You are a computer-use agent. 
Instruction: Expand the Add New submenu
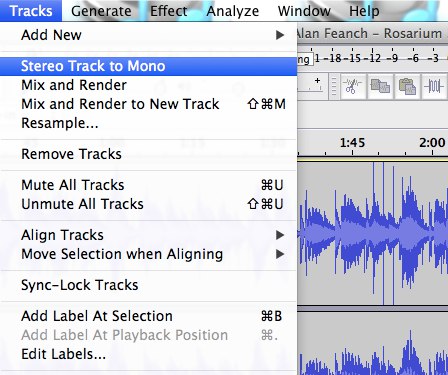click(x=148, y=35)
